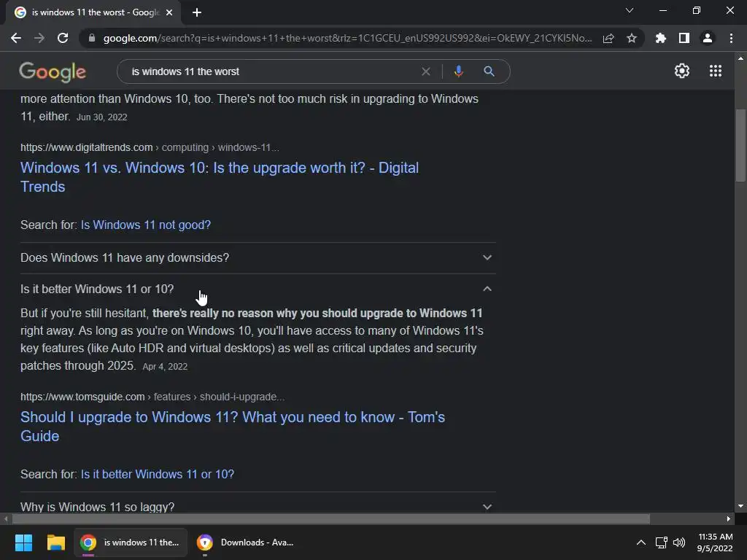The image size is (747, 560).
Task: Click the horizontal scrollbar thumb
Action: click(x=330, y=518)
